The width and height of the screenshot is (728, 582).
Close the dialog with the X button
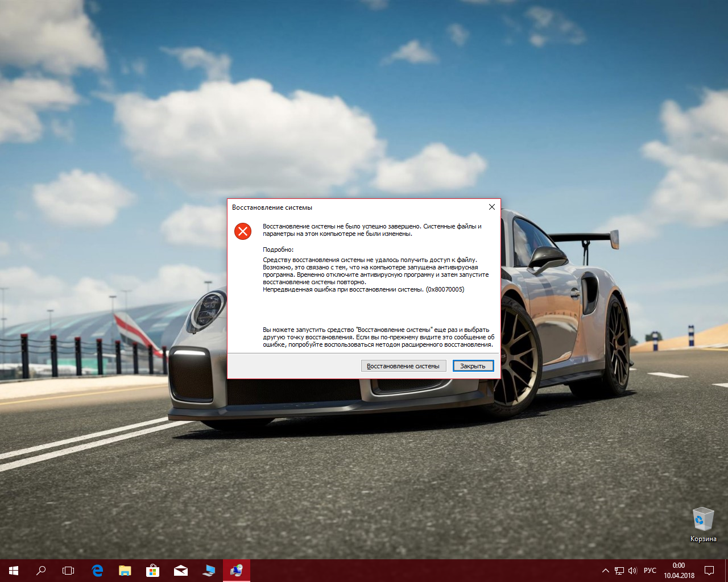tap(492, 207)
